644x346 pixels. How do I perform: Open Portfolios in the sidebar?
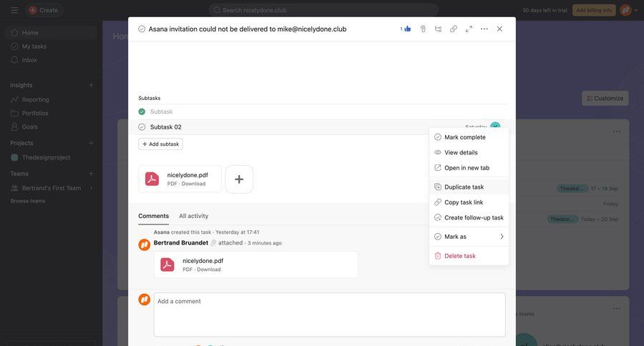[x=51, y=113]
